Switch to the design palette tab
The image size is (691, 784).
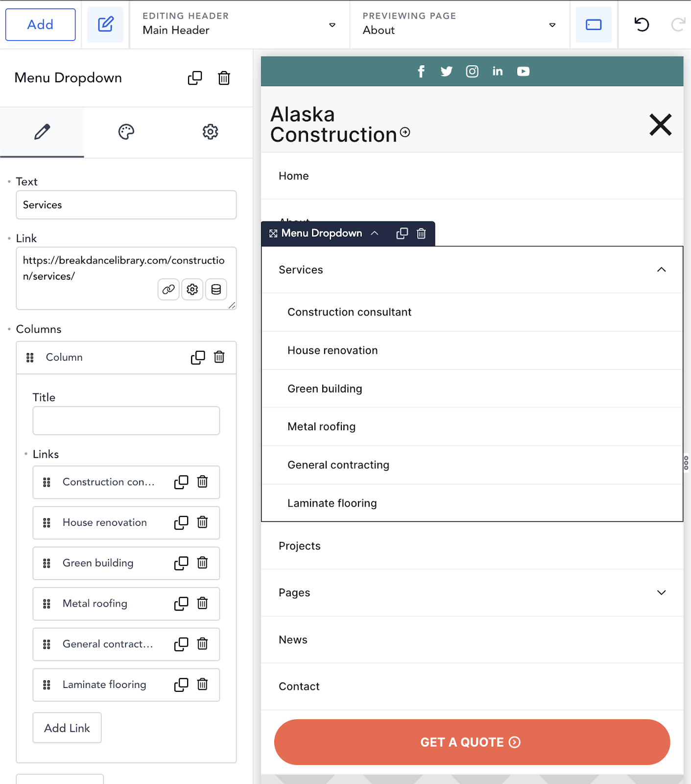click(126, 132)
